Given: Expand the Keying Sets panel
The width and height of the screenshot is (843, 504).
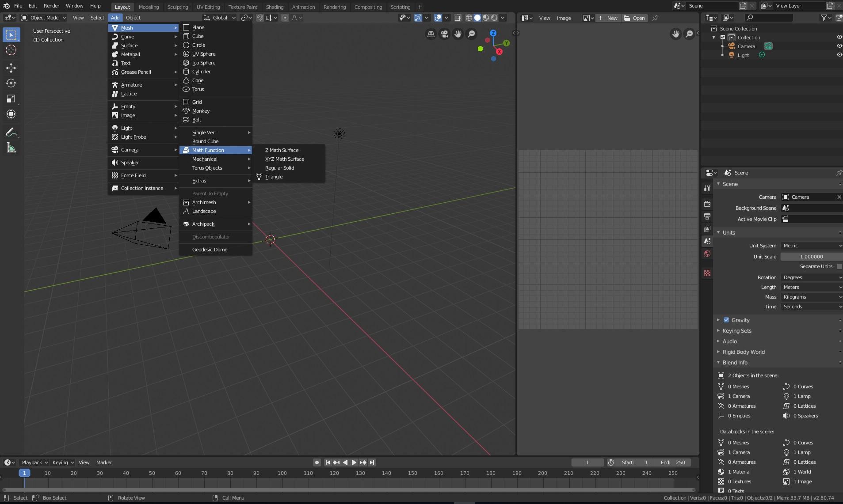Looking at the screenshot, I should (737, 331).
